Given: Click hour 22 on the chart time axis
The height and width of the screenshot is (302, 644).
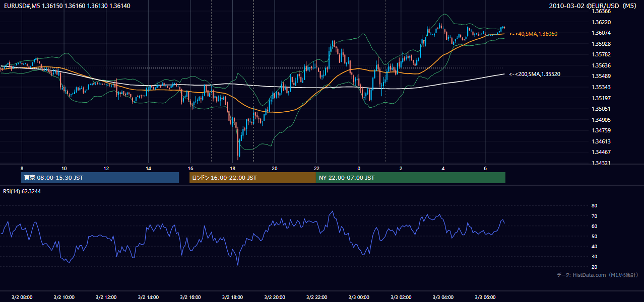Looking at the screenshot, I should 316,168.
